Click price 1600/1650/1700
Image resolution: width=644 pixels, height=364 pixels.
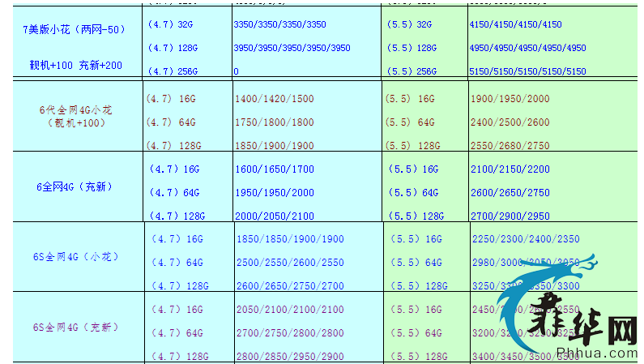tap(275, 169)
